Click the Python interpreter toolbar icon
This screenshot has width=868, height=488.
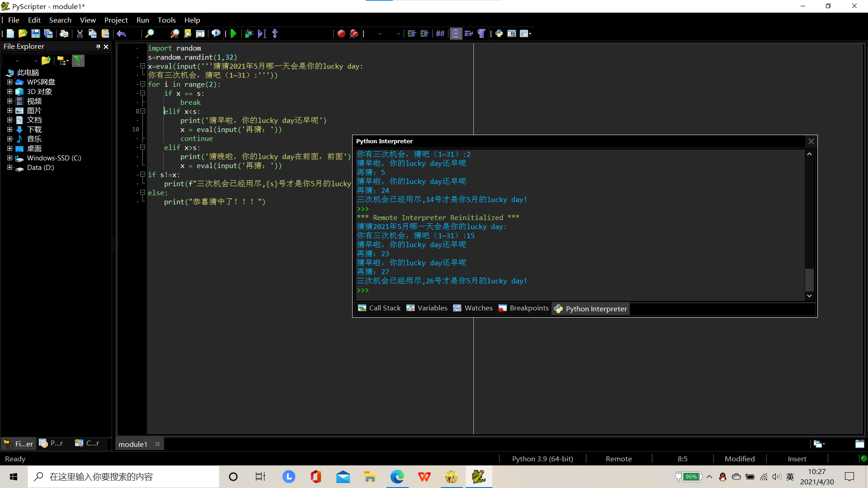tap(499, 33)
